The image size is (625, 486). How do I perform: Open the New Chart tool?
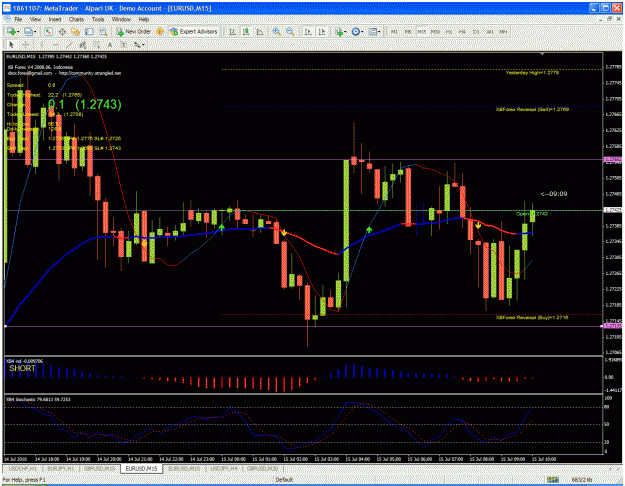(x=11, y=31)
